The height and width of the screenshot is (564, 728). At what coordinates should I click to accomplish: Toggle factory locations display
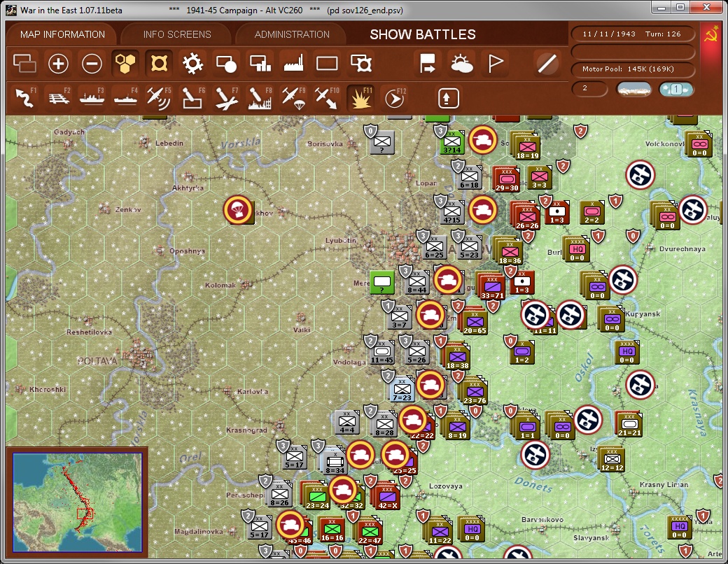coord(293,64)
